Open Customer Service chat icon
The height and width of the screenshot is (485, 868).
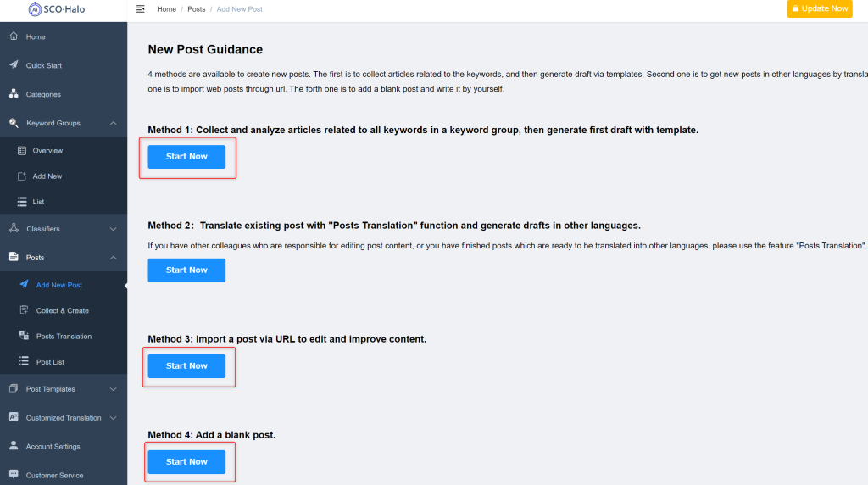[x=14, y=474]
